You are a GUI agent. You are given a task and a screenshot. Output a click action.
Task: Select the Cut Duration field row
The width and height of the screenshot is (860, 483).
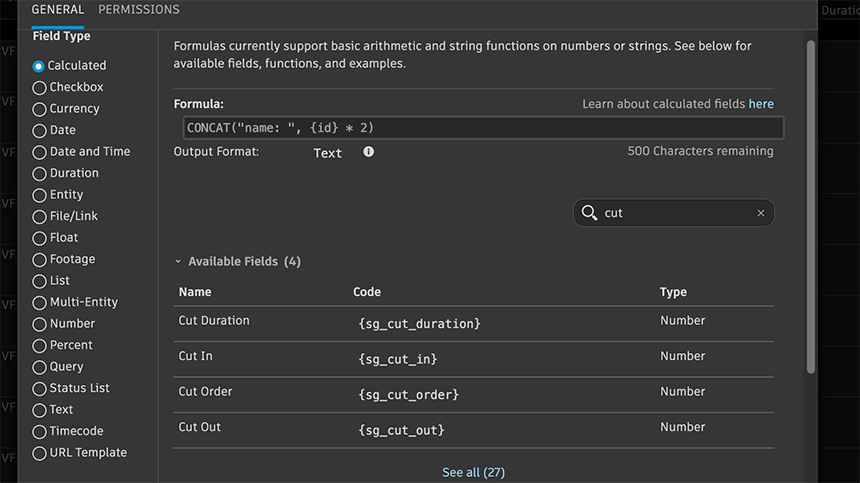[214, 321]
